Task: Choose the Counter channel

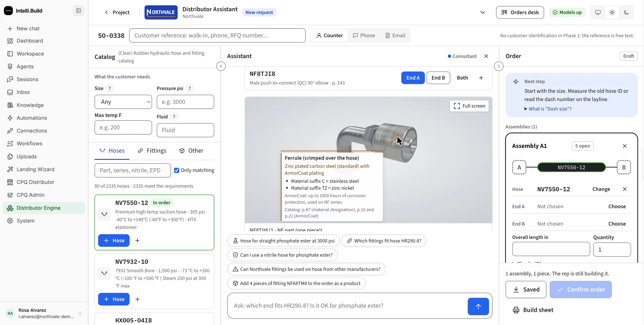Action: click(x=330, y=35)
